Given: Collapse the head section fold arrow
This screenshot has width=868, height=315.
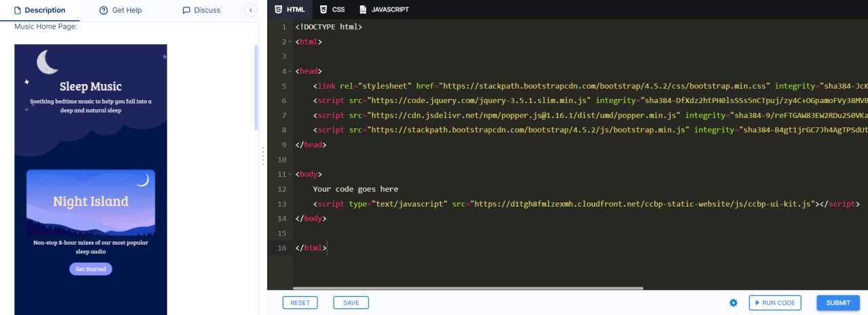Looking at the screenshot, I should (290, 71).
